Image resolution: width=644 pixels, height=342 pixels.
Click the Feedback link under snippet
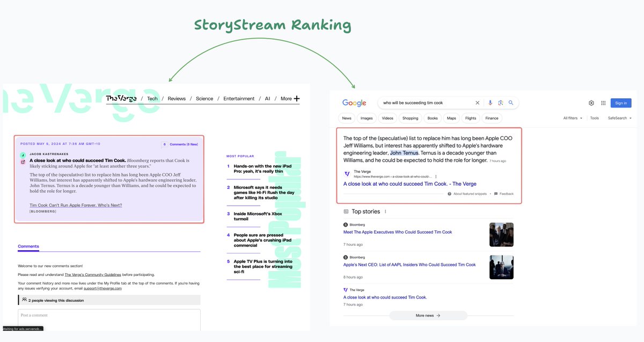(x=507, y=194)
